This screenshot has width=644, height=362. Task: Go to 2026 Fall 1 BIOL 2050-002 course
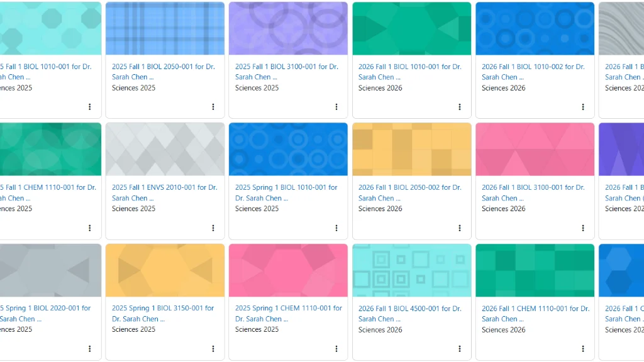pyautogui.click(x=410, y=192)
